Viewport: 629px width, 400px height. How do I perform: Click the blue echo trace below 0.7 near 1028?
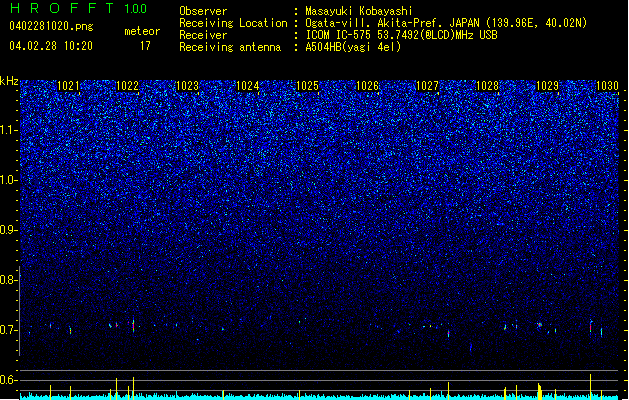coord(471,347)
